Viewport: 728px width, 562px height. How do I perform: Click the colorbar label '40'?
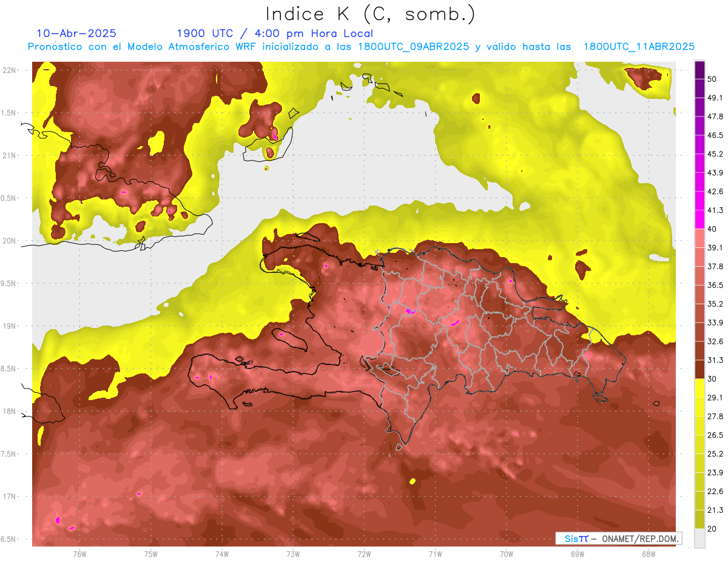tap(712, 229)
